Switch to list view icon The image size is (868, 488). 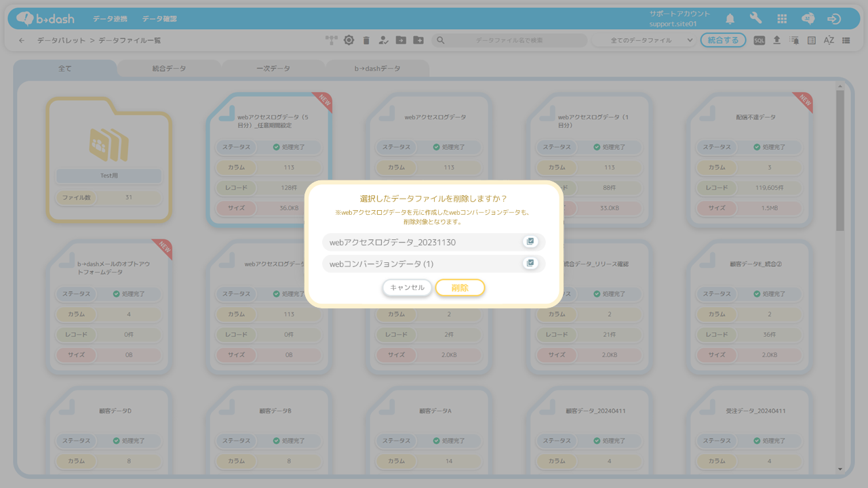point(846,41)
